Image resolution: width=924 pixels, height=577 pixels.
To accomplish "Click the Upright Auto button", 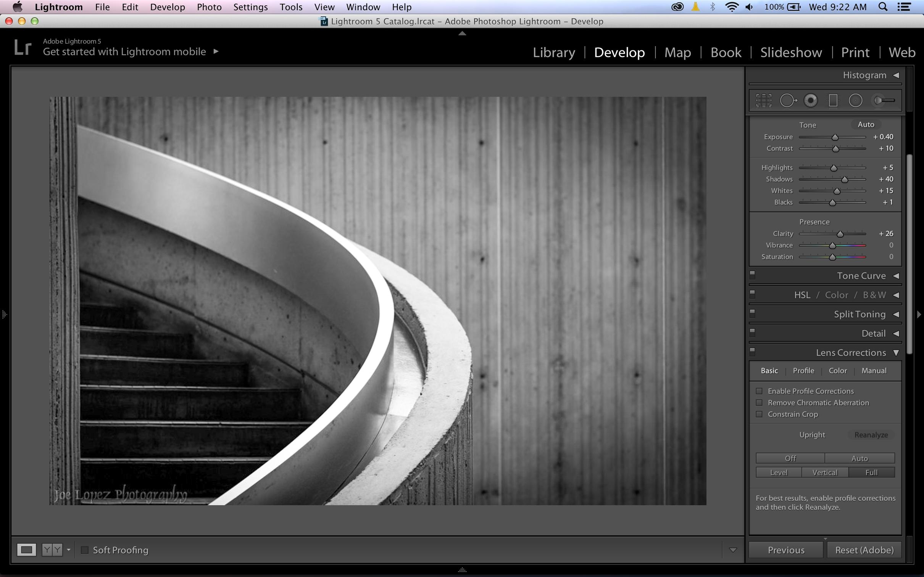I will tap(859, 458).
